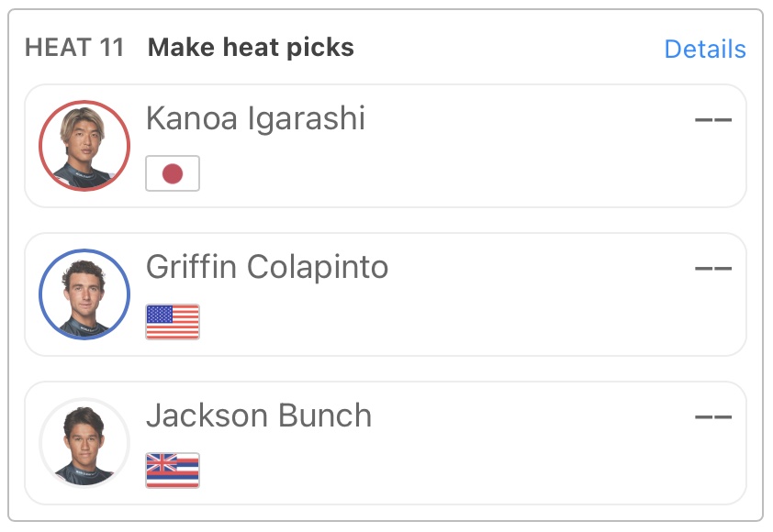Select the Kanoa Igarashi name text
The width and height of the screenshot is (773, 532).
click(255, 118)
